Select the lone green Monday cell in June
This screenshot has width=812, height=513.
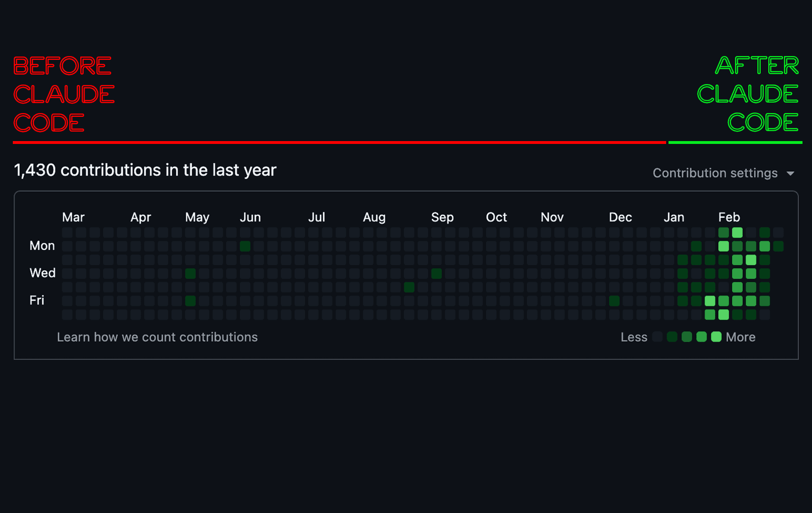(245, 246)
